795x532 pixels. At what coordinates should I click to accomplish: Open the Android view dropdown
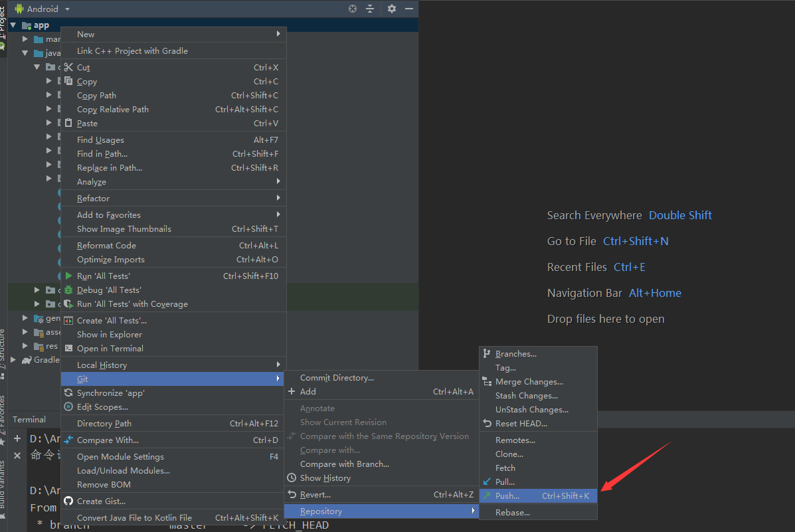[x=43, y=9]
